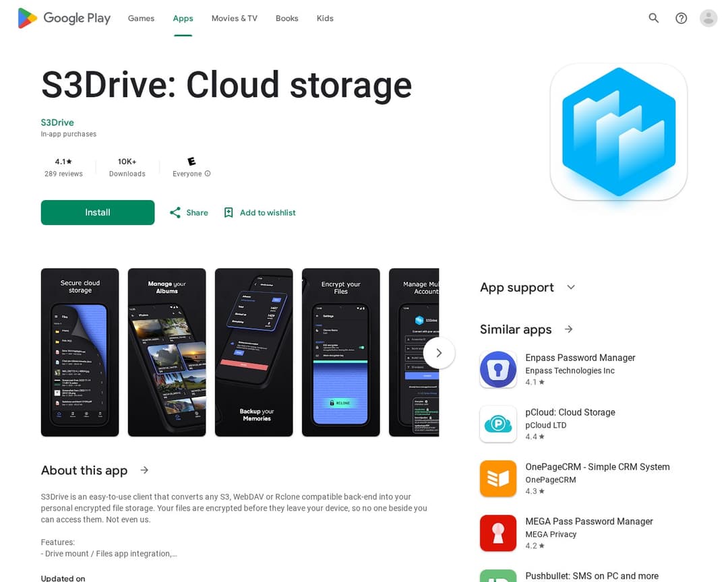
Task: Open Enpass Password Manager title
Action: click(x=580, y=358)
